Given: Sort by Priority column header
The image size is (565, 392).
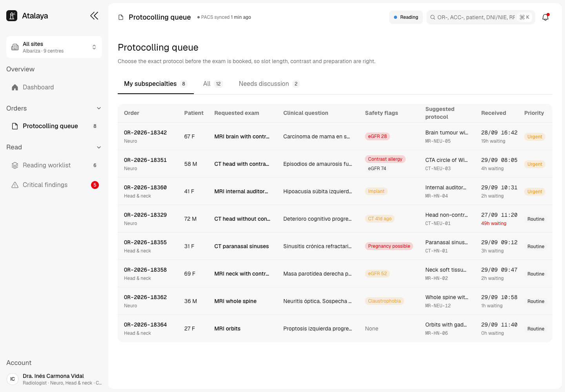Looking at the screenshot, I should click(x=534, y=113).
